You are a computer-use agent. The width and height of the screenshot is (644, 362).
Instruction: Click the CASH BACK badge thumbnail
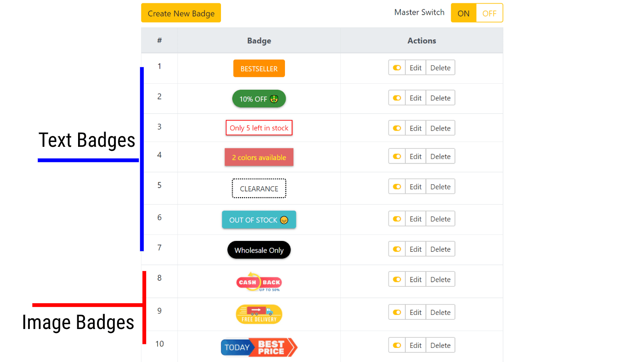click(259, 282)
